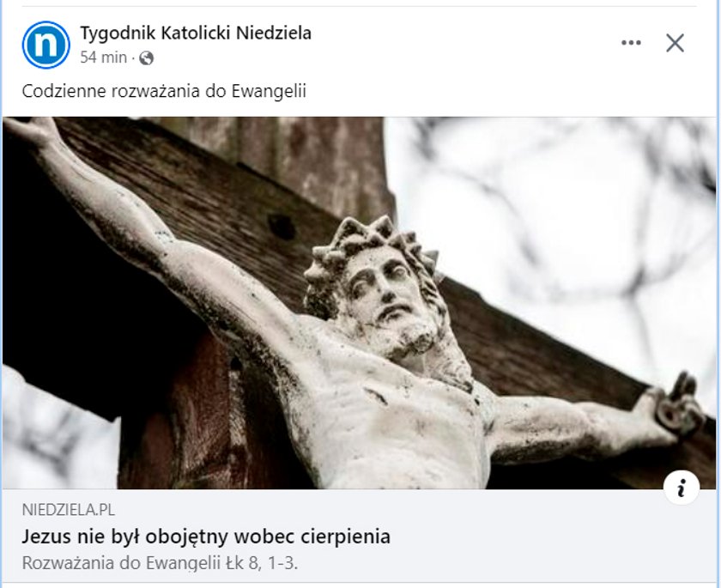Image resolution: width=721 pixels, height=588 pixels.
Task: Hide the post with the X button
Action: point(675,43)
